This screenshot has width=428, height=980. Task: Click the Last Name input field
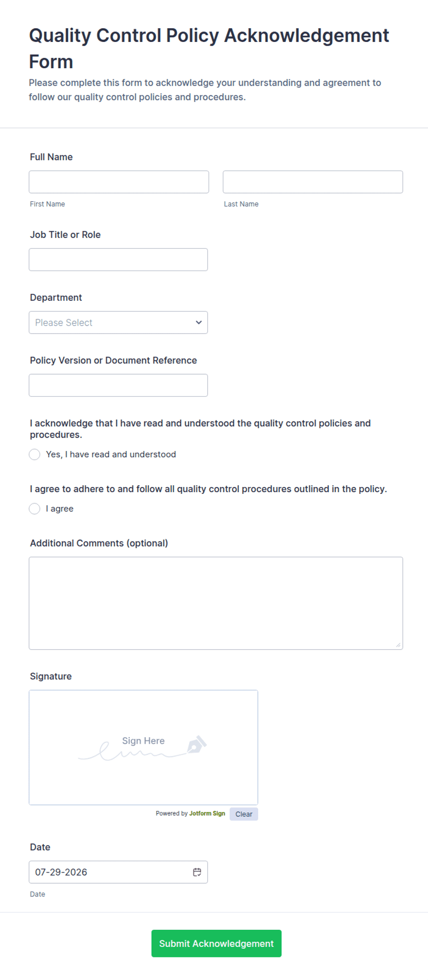click(313, 182)
